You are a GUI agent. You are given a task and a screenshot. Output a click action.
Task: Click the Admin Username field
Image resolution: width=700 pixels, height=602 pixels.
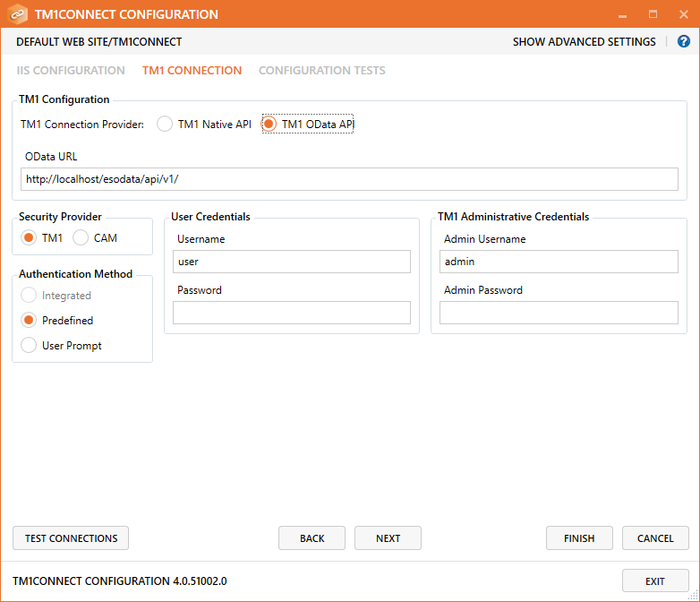pyautogui.click(x=559, y=262)
